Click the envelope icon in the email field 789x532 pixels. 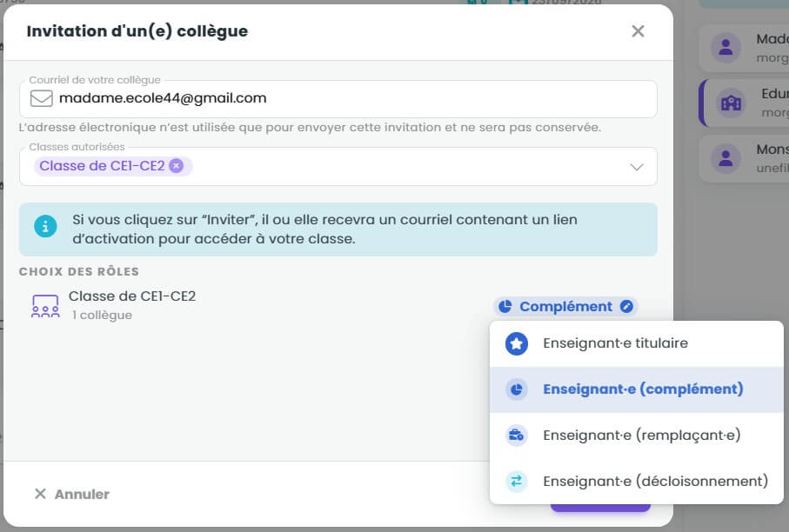click(41, 98)
